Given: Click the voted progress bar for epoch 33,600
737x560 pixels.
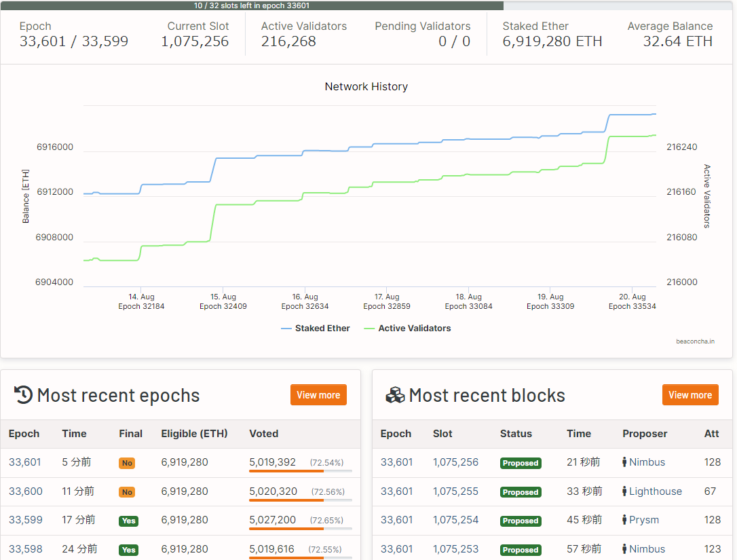Looking at the screenshot, I should pyautogui.click(x=300, y=500).
